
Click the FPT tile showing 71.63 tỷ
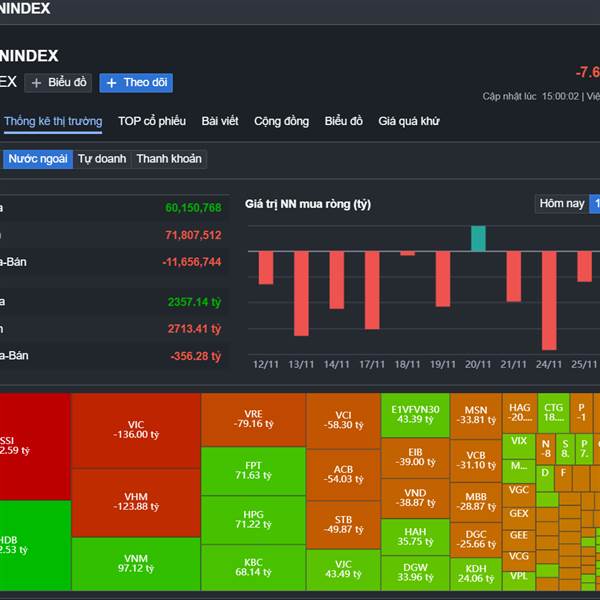coord(253,470)
